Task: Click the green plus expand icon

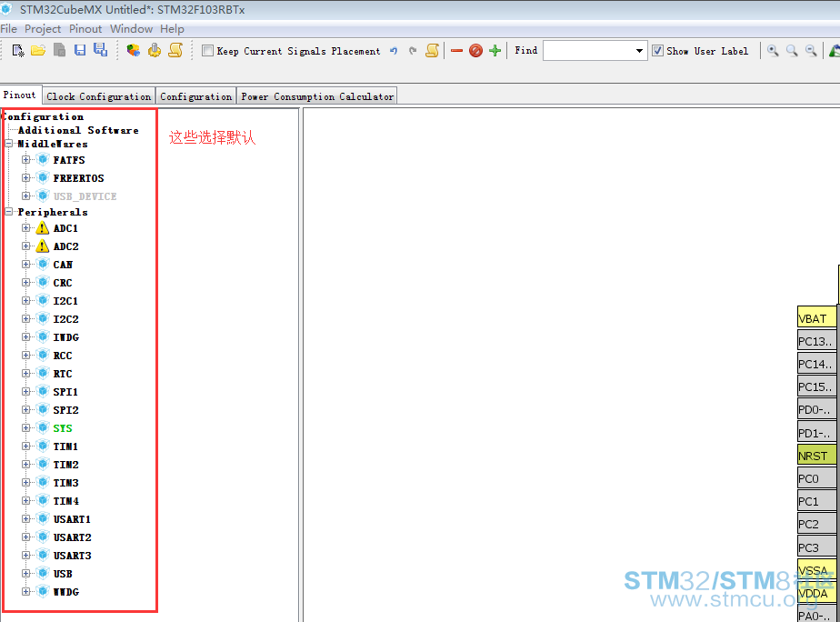Action: (x=495, y=50)
